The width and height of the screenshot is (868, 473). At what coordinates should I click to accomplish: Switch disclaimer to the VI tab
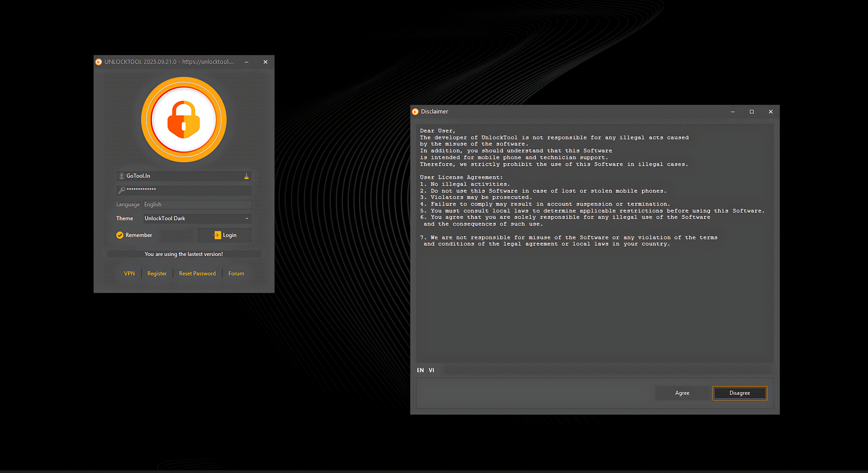pyautogui.click(x=431, y=370)
